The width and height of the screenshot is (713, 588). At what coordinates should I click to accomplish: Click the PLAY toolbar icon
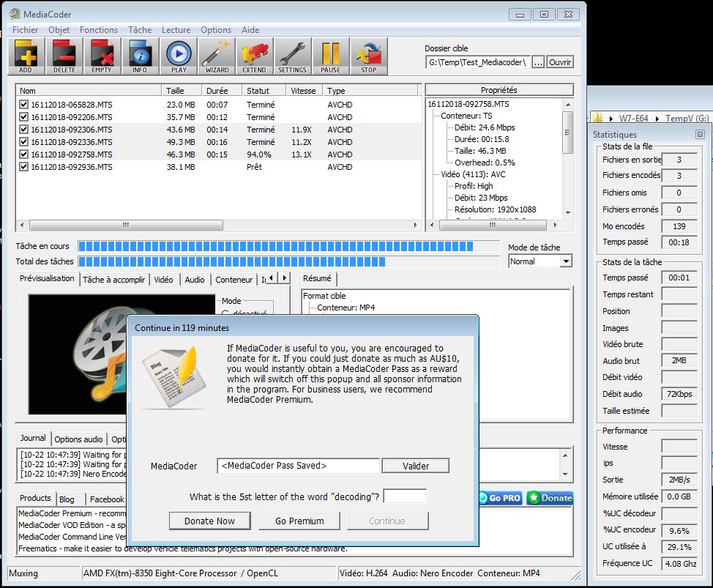click(179, 56)
